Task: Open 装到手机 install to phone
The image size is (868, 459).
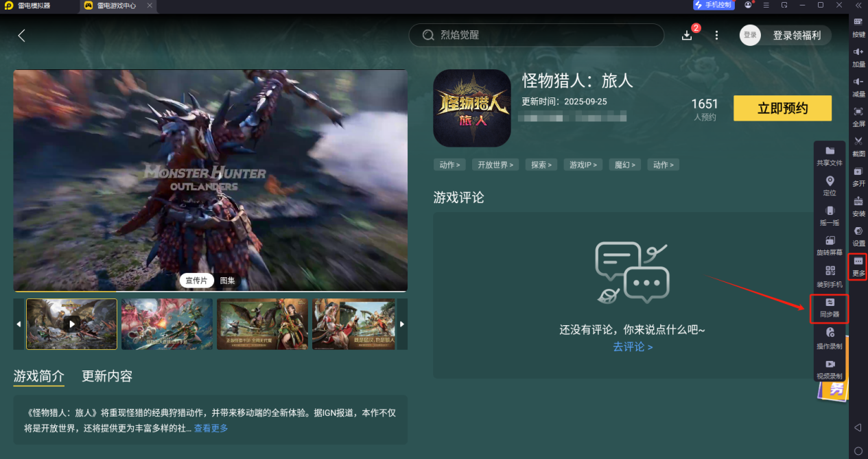Action: coord(830,276)
